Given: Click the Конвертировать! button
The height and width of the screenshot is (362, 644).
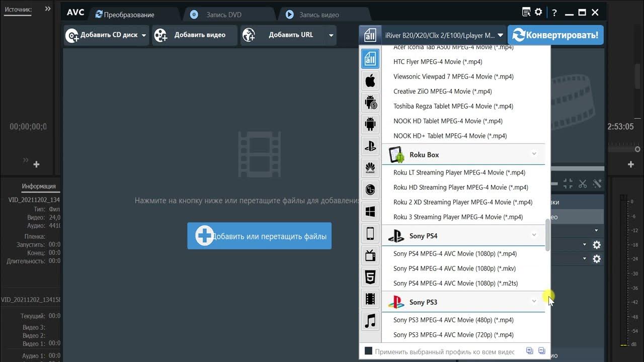Looking at the screenshot, I should tap(555, 35).
